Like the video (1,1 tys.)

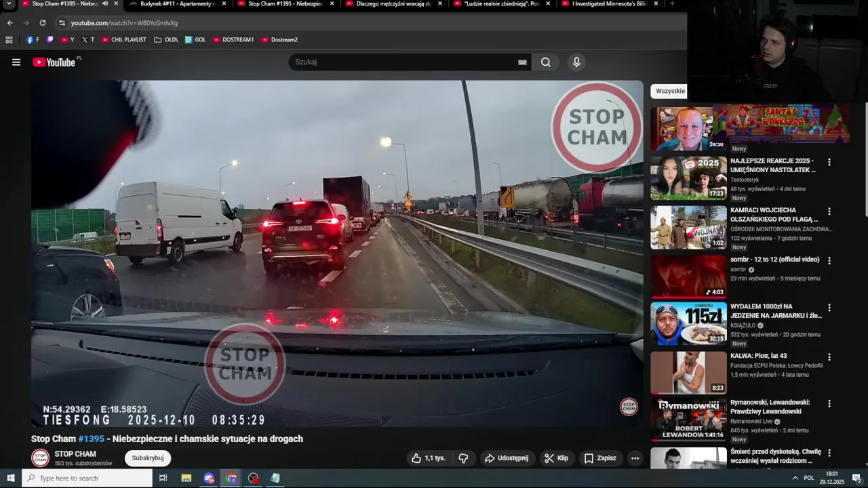tap(428, 458)
